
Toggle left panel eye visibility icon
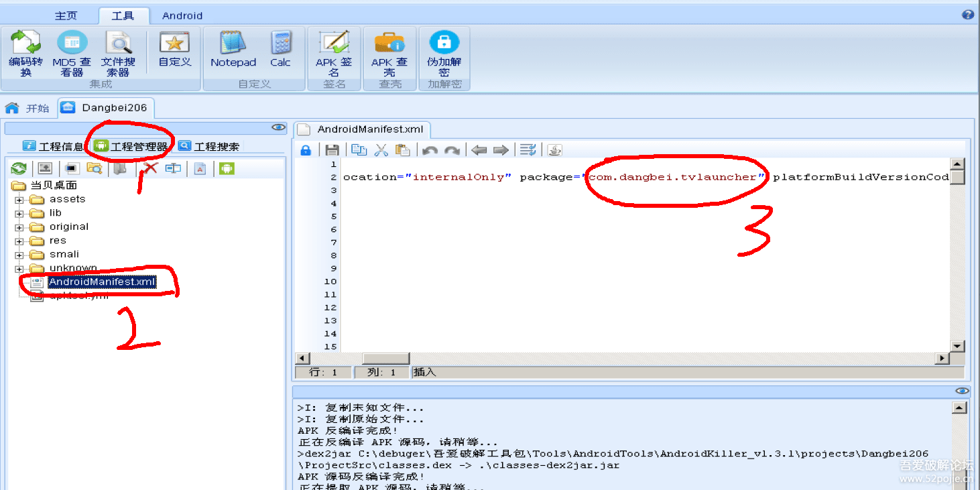coord(279,127)
